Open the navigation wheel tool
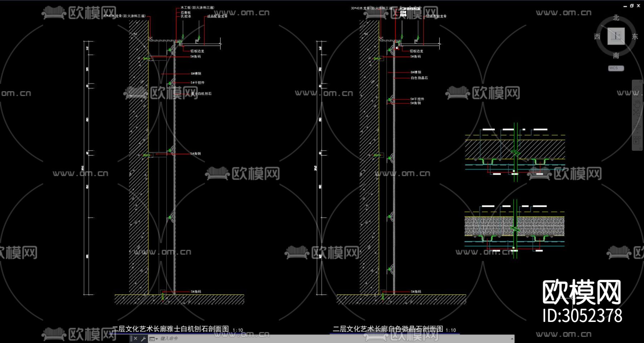Image resolution: width=644 pixels, height=343 pixels. tap(637, 89)
